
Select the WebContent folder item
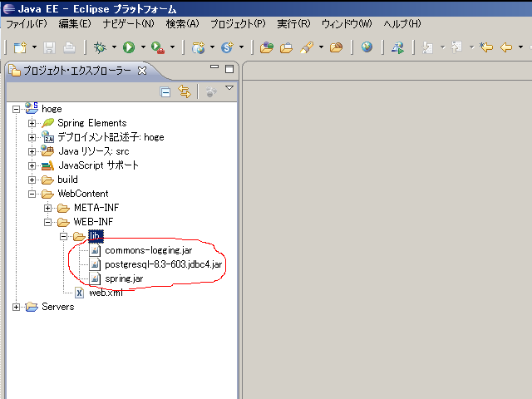click(x=83, y=194)
